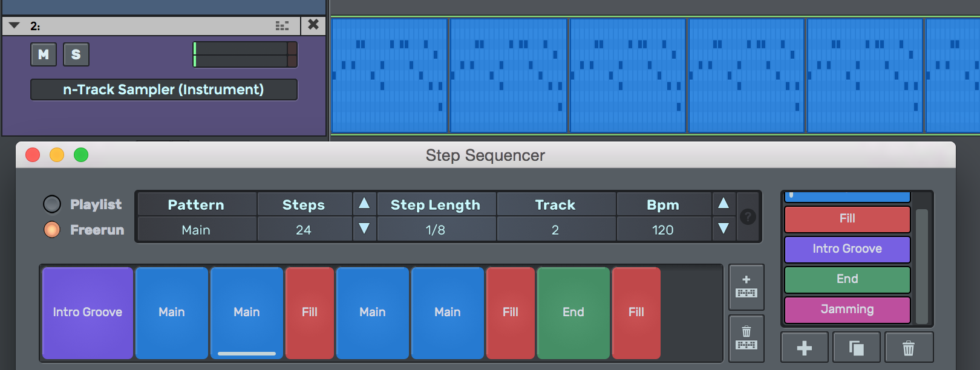Screen dimensions: 980x370
Task: Select the Intro Groove playlist block
Action: [88, 313]
